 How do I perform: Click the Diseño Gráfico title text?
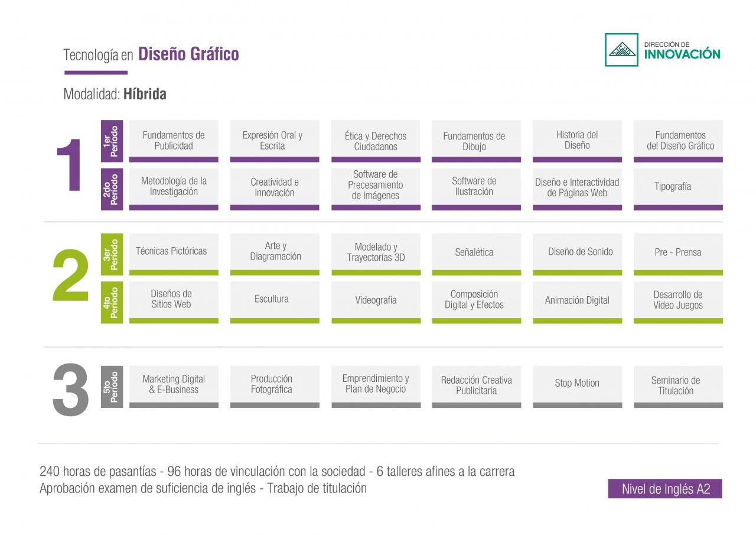[188, 54]
